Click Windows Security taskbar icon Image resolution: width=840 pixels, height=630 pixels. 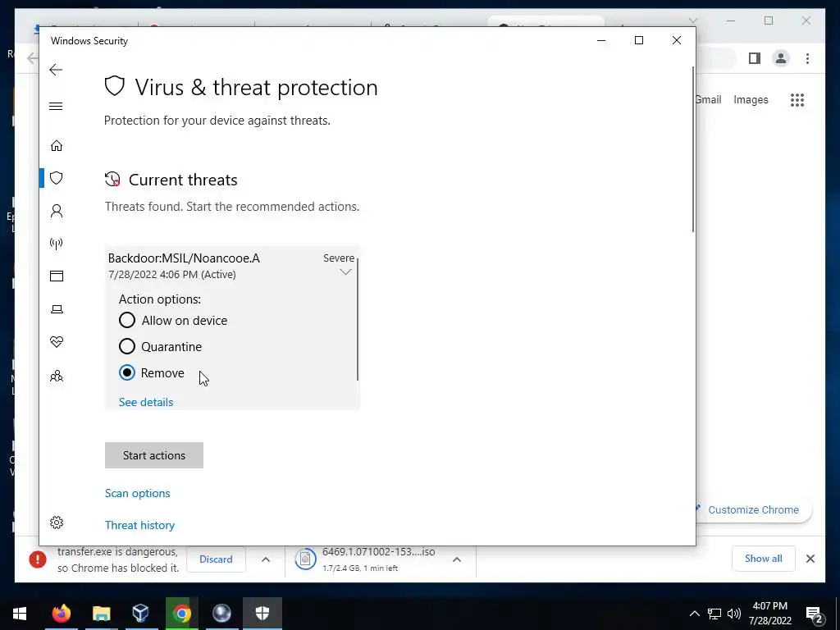[x=262, y=614]
